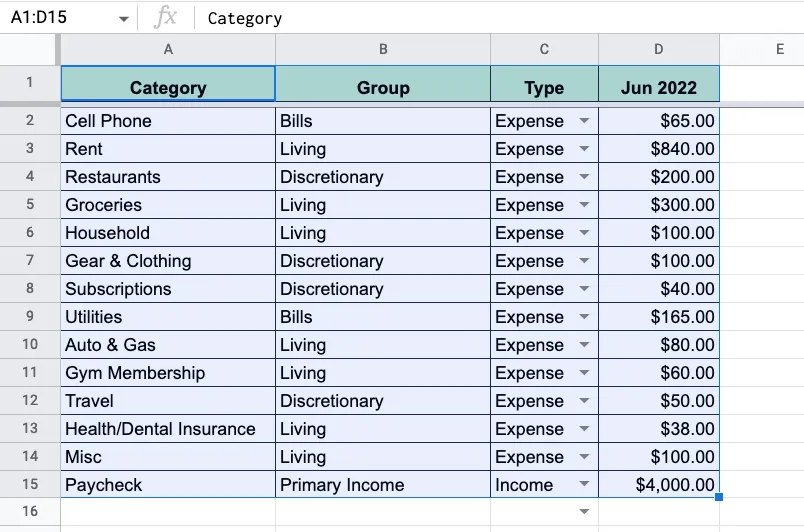Click the $4,000.00 amount cell
Image resolution: width=804 pixels, height=532 pixels.
[659, 484]
